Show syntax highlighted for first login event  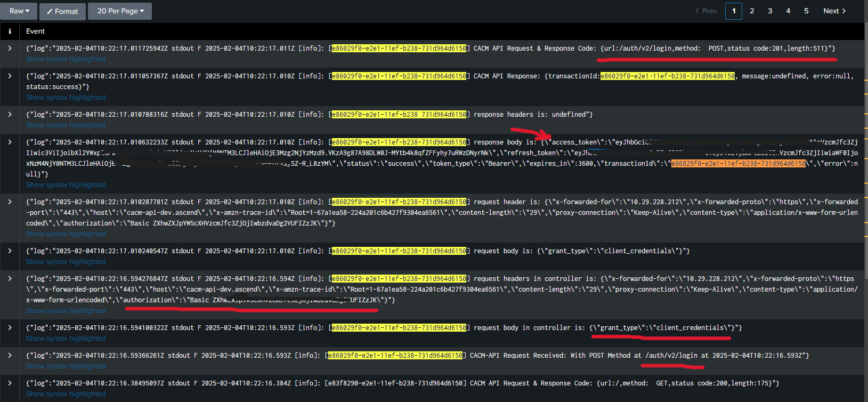[x=66, y=59]
